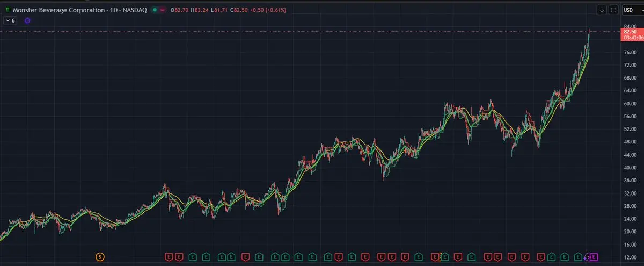This screenshot has width=644, height=266.
Task: Expand the collapsed 6 indicators legend
Action: point(10,20)
